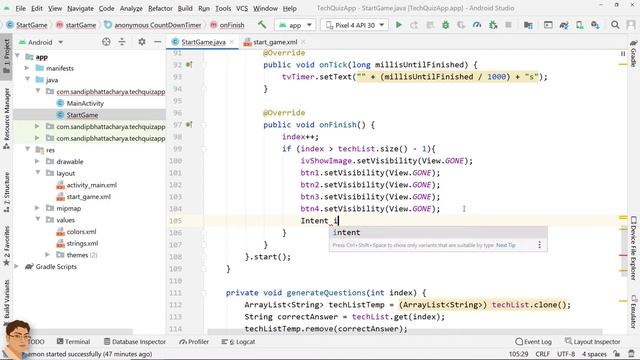The width and height of the screenshot is (640, 360).
Task: Open the Logcat tool window
Action: (238, 342)
